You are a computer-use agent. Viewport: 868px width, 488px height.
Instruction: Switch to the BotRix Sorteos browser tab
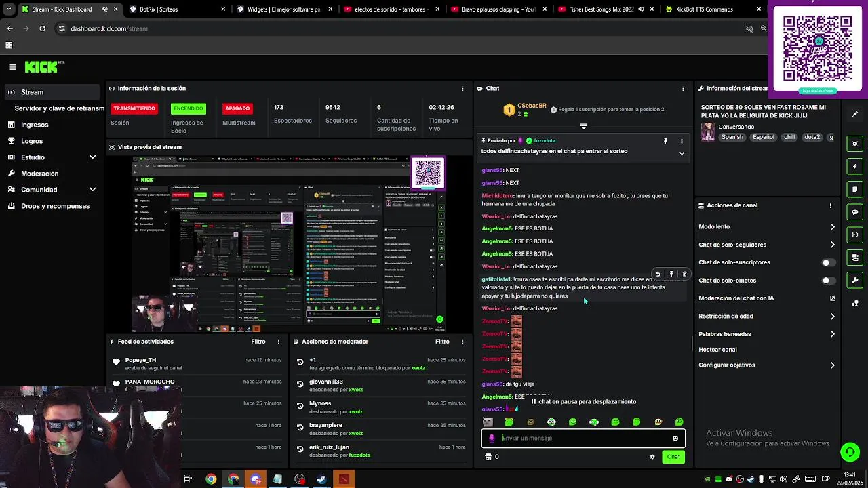pyautogui.click(x=176, y=9)
